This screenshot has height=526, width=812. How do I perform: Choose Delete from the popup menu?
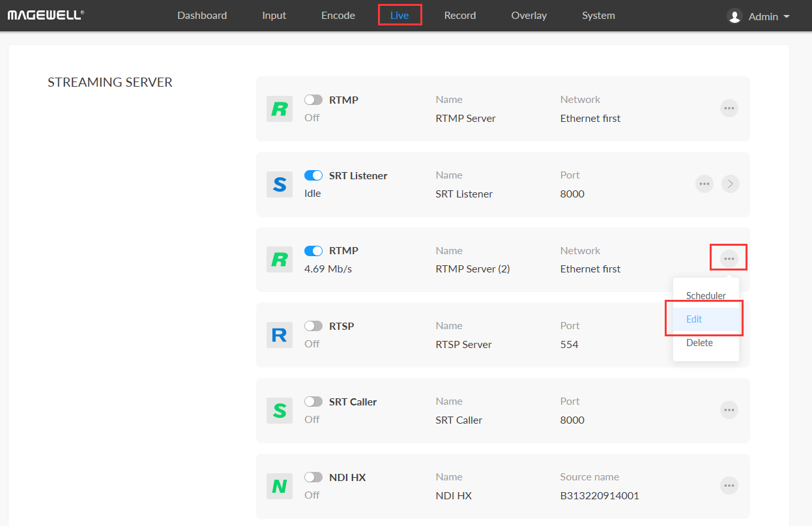[706, 343]
